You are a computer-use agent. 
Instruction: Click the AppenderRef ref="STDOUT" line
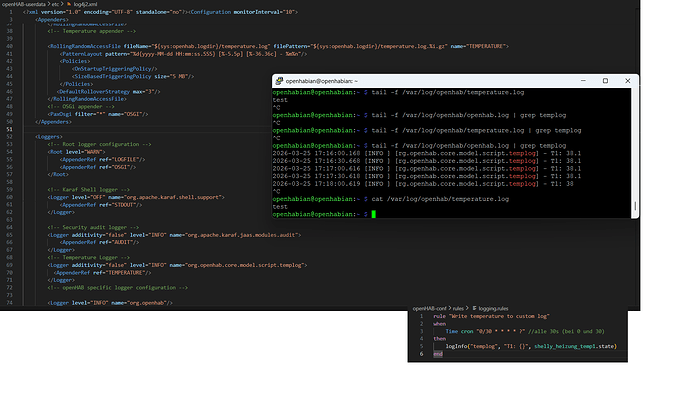[101, 205]
